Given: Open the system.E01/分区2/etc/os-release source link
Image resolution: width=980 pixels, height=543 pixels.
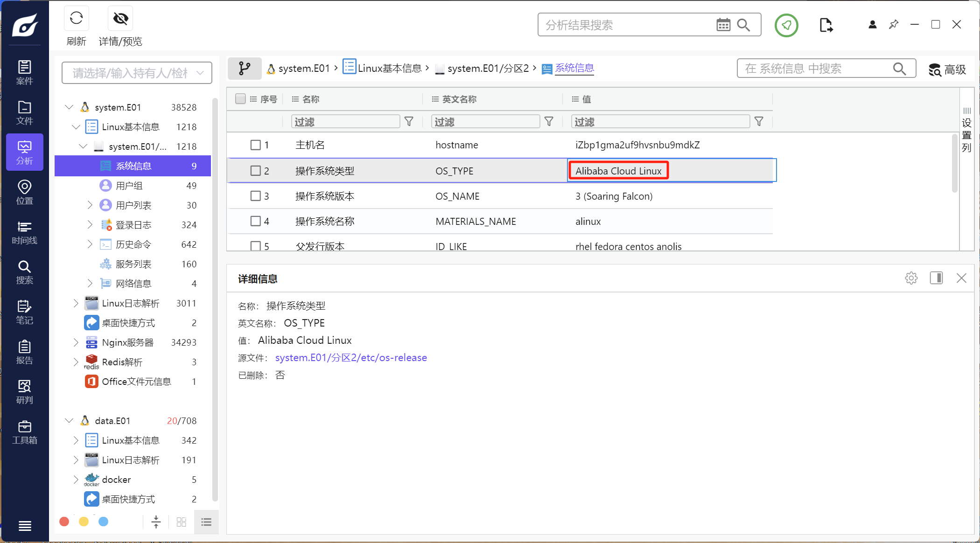Looking at the screenshot, I should [x=351, y=358].
